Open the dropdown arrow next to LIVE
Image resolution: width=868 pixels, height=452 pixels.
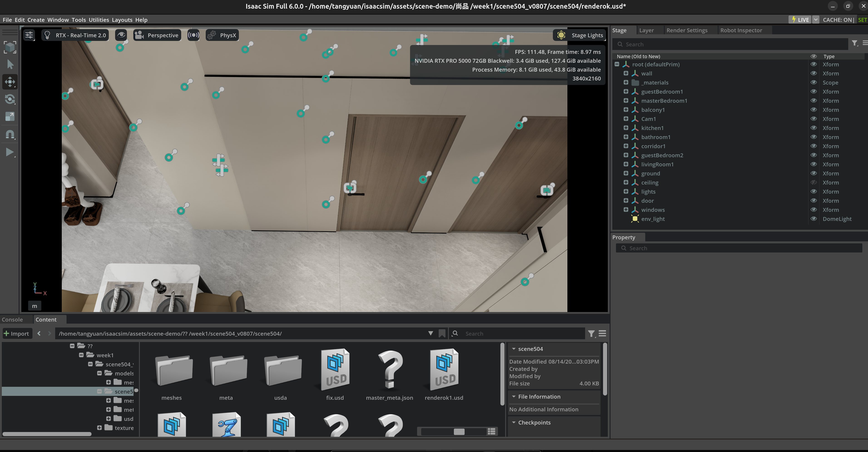816,20
